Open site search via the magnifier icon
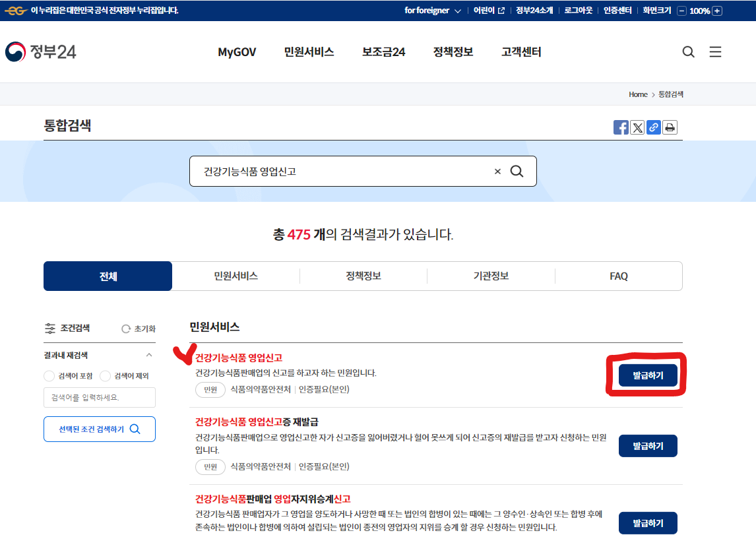Viewport: 756px width, 535px height. pos(689,51)
